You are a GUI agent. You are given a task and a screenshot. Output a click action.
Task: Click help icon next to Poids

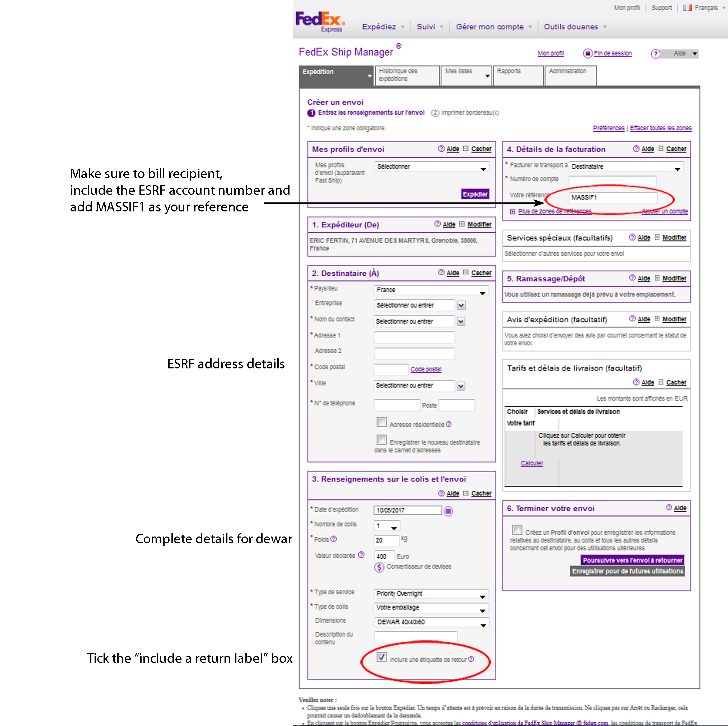coord(333,539)
